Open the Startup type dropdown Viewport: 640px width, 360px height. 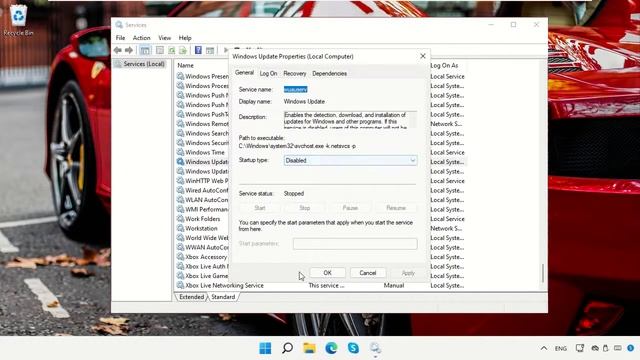350,160
